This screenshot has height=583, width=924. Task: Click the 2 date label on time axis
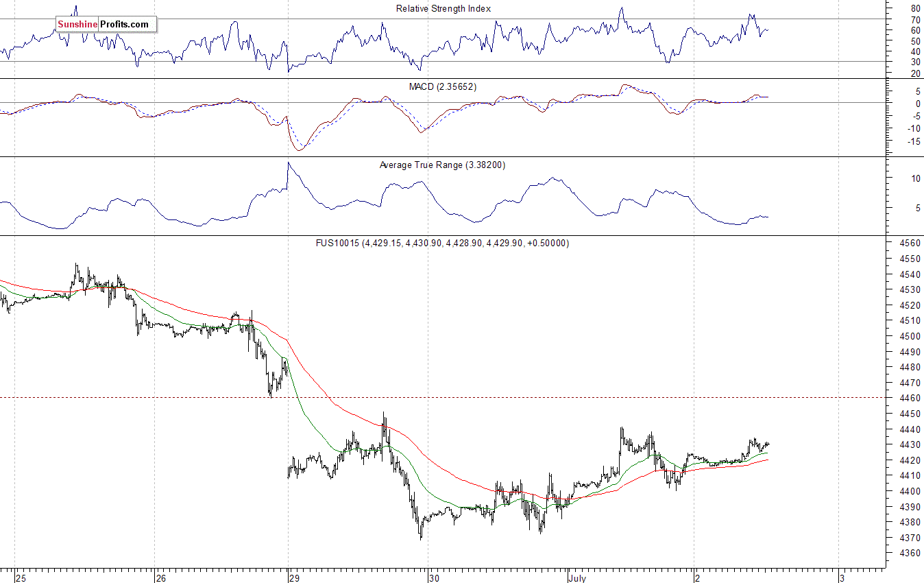tap(698, 578)
